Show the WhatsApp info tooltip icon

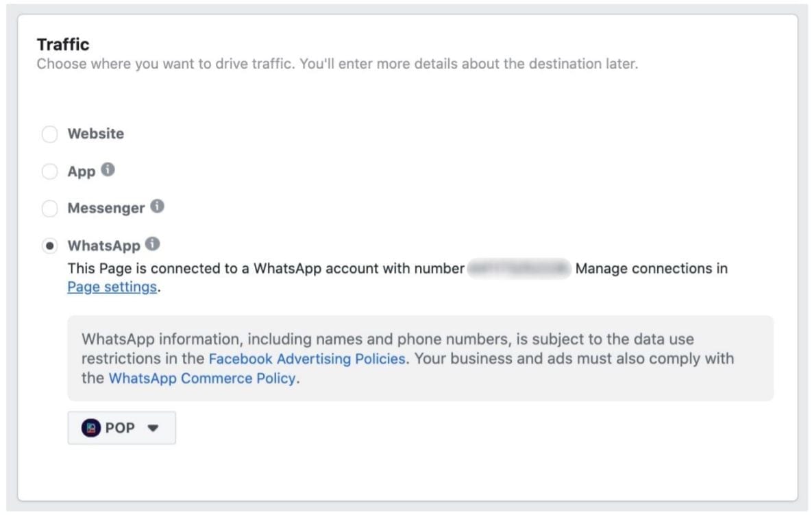click(x=152, y=243)
